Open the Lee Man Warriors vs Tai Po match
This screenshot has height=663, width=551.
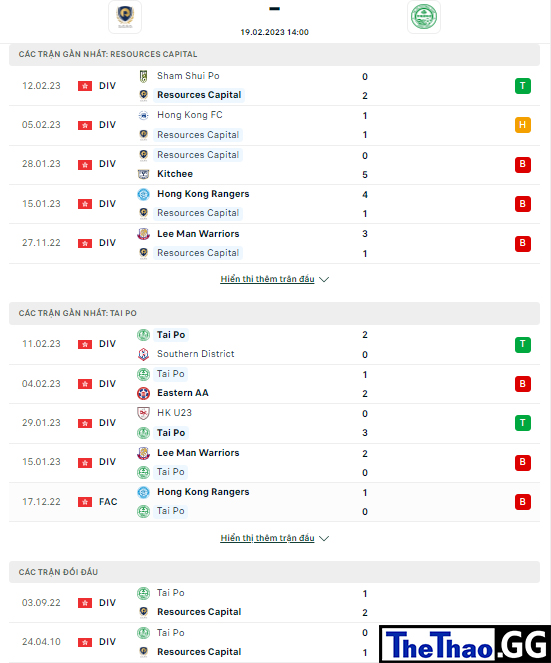(x=274, y=463)
